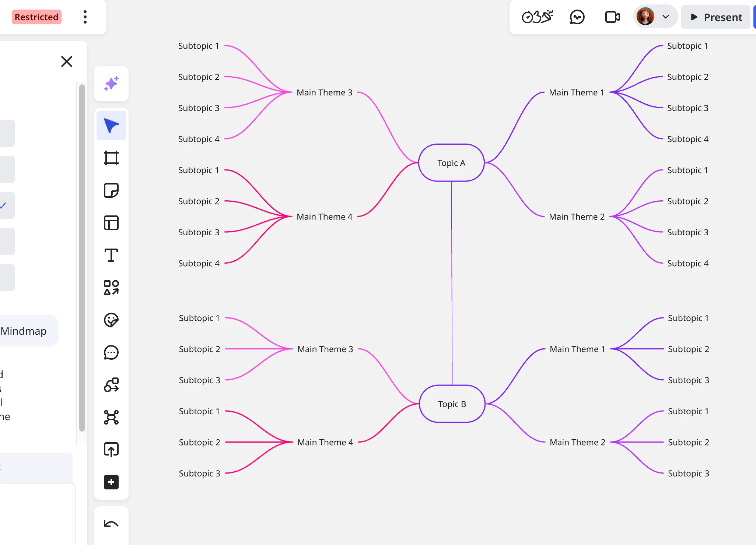Click Subtopic 1 of Topic B's Main Theme 3
Viewport: 756px width, 545px height.
[x=199, y=318]
